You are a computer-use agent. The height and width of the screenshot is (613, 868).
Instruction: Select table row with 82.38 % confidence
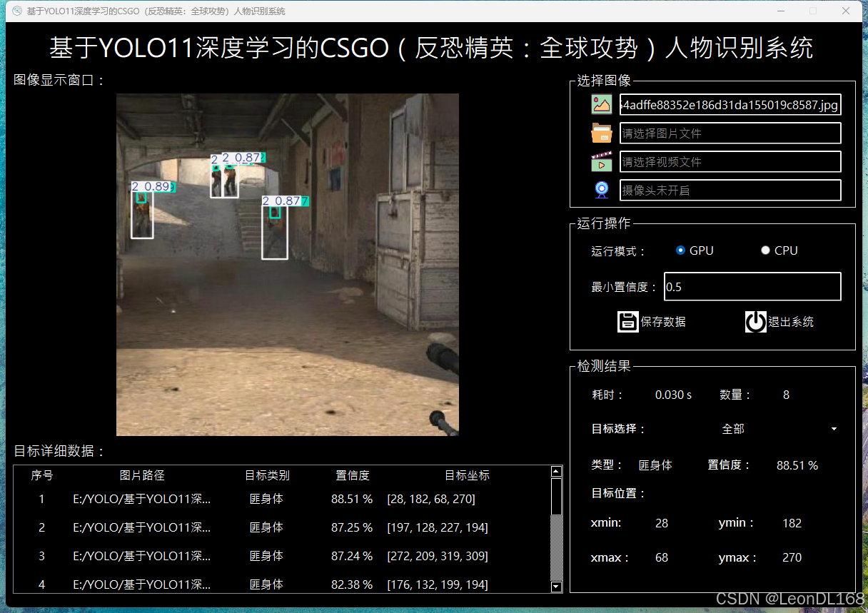[x=282, y=584]
